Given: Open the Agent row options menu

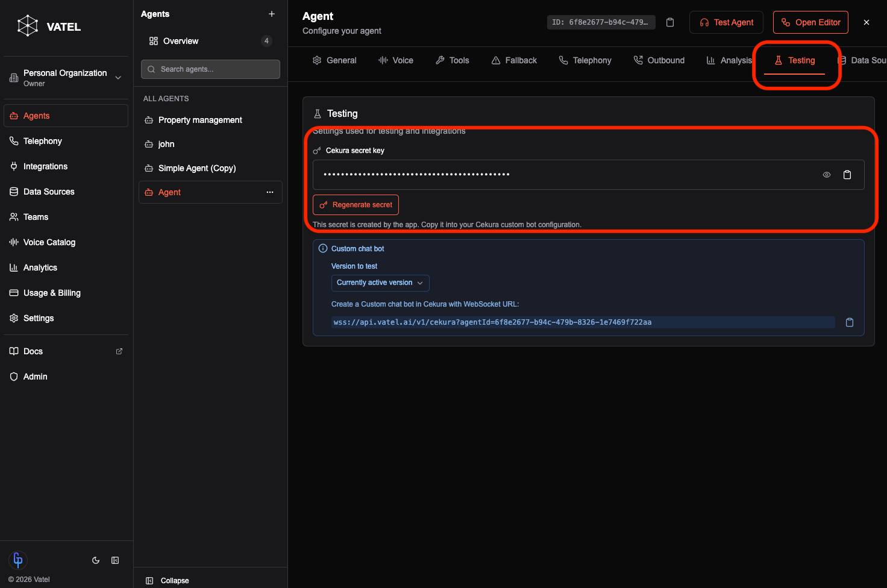Looking at the screenshot, I should click(x=270, y=192).
